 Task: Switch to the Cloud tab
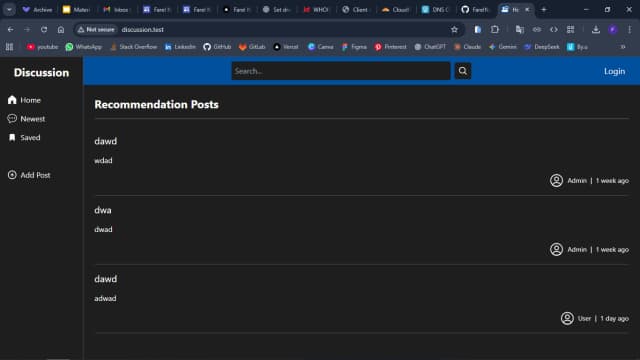(396, 9)
